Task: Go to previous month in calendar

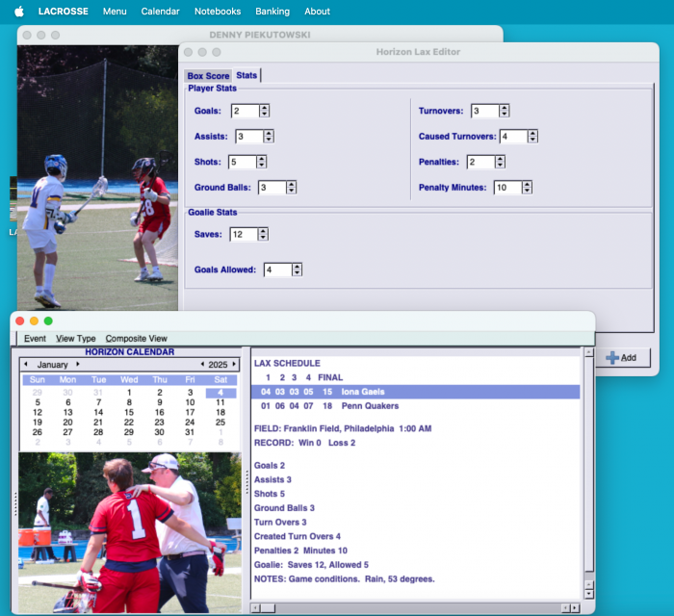Action: coord(27,365)
